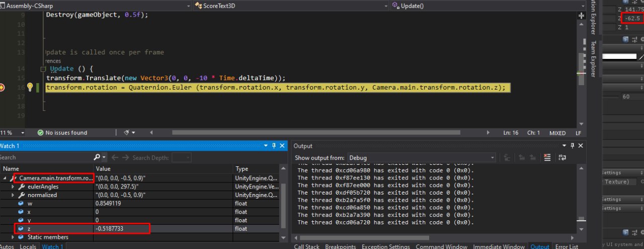Click the Clear All output icon
Screen dimensions: 644x249
[x=547, y=158]
